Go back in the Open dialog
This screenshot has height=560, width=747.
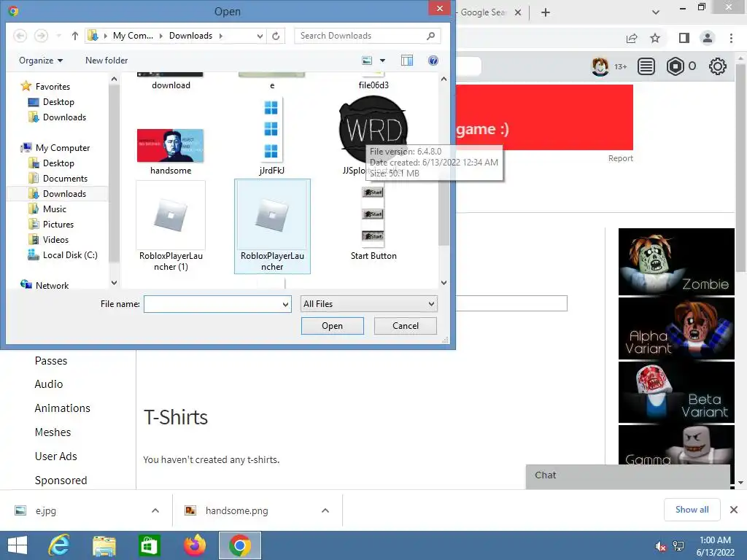pyautogui.click(x=20, y=36)
